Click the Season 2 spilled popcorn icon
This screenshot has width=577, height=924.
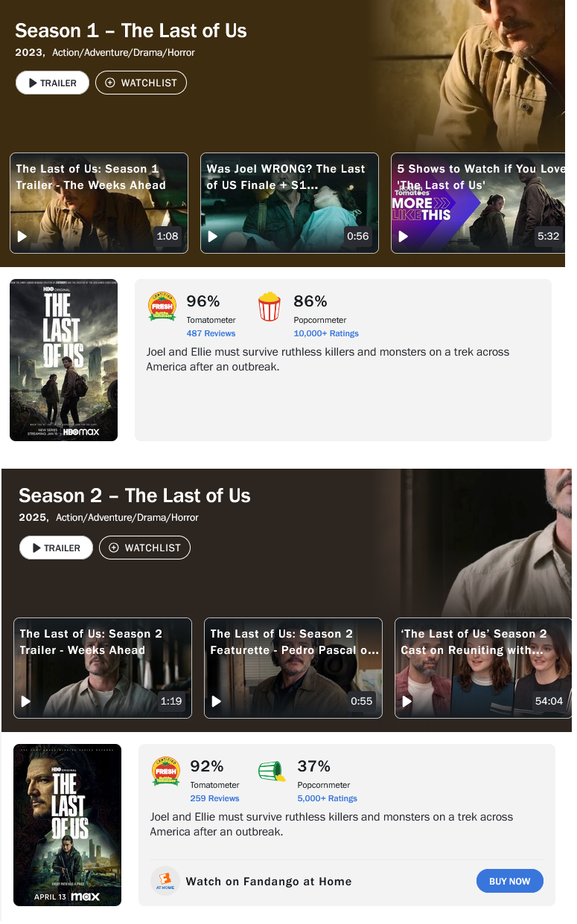click(272, 771)
